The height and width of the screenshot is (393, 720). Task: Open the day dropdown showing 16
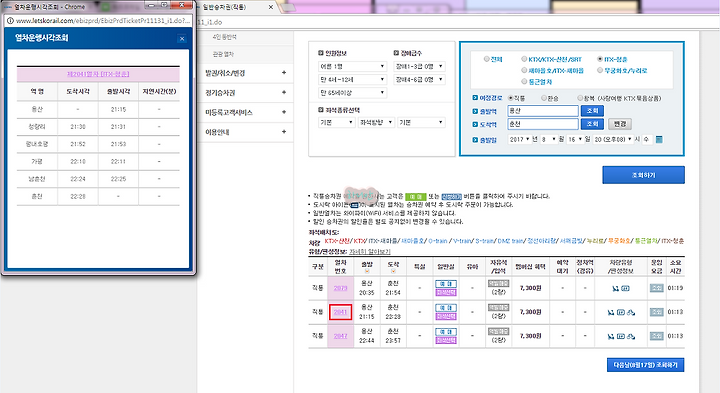point(575,139)
